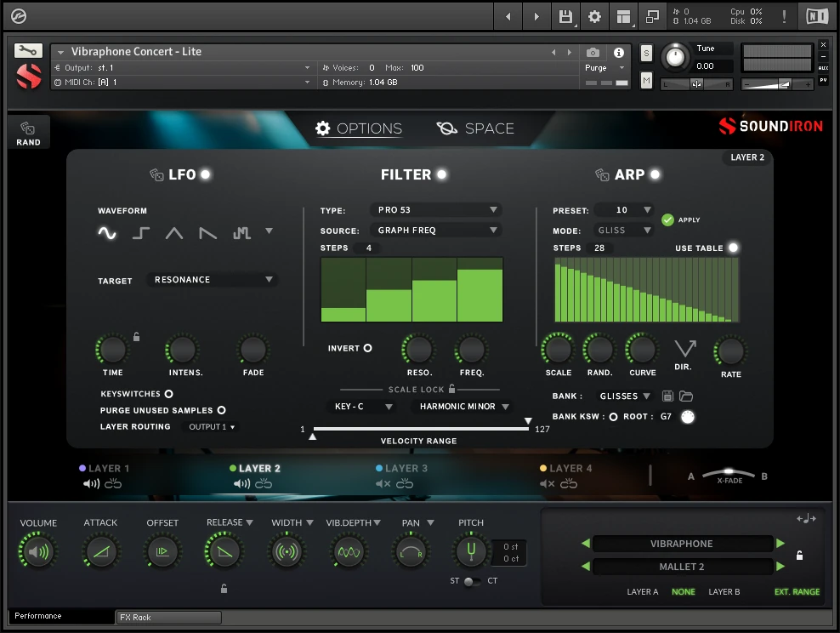
Task: Open the PRO 53 filter type dropdown
Action: [436, 209]
